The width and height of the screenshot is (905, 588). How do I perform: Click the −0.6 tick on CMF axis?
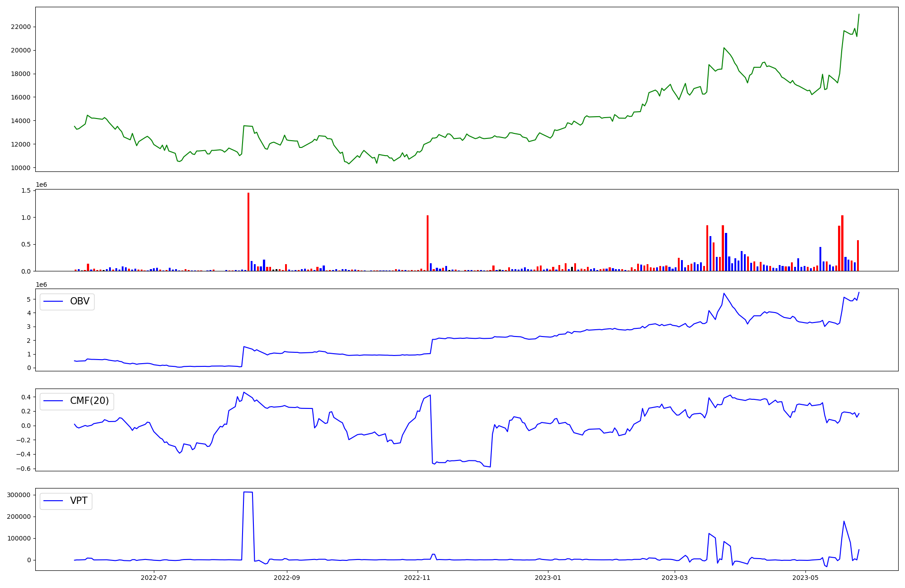24,469
